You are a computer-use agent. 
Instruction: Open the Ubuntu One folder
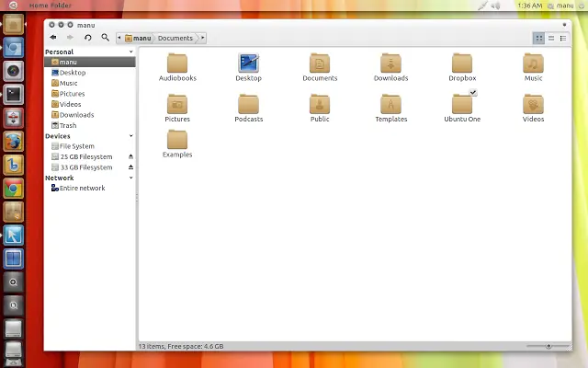coord(462,104)
